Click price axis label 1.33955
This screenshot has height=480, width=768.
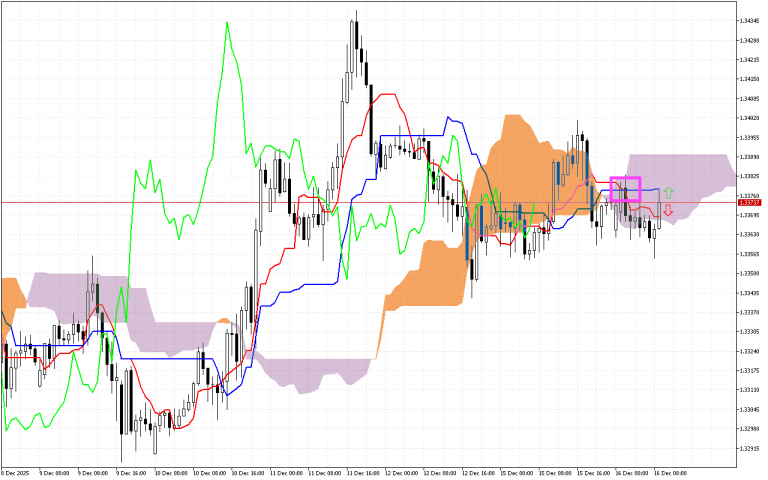point(750,138)
